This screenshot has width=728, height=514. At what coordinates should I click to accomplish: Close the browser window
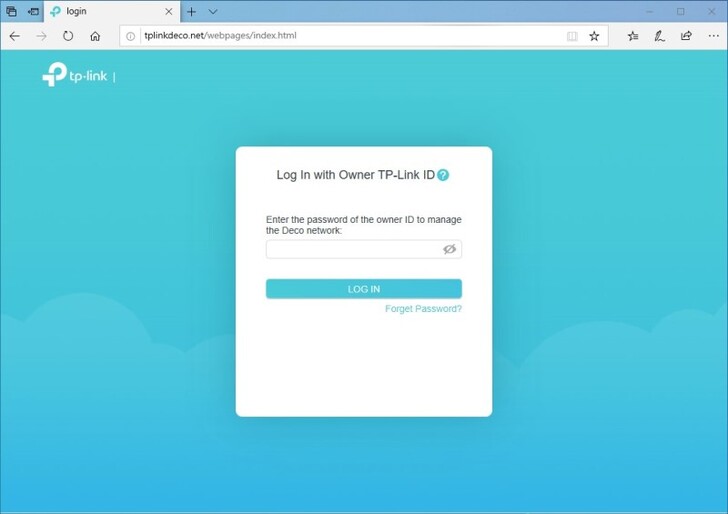click(x=711, y=12)
